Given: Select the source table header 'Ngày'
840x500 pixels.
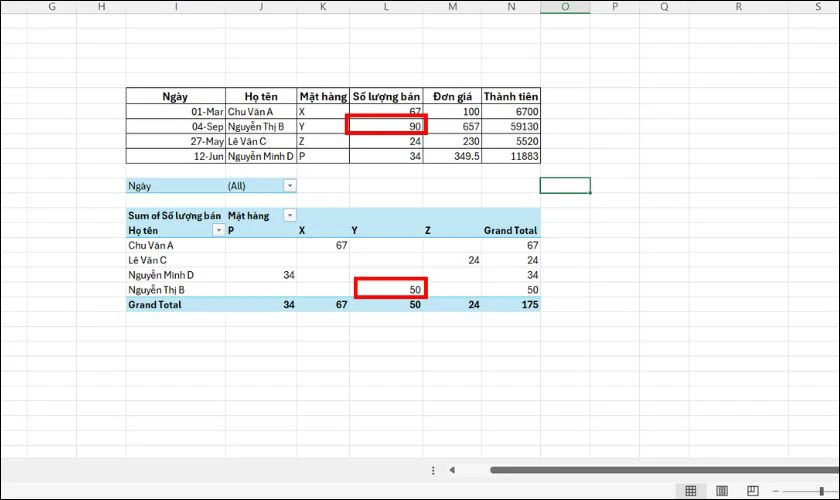Looking at the screenshot, I should tap(176, 96).
